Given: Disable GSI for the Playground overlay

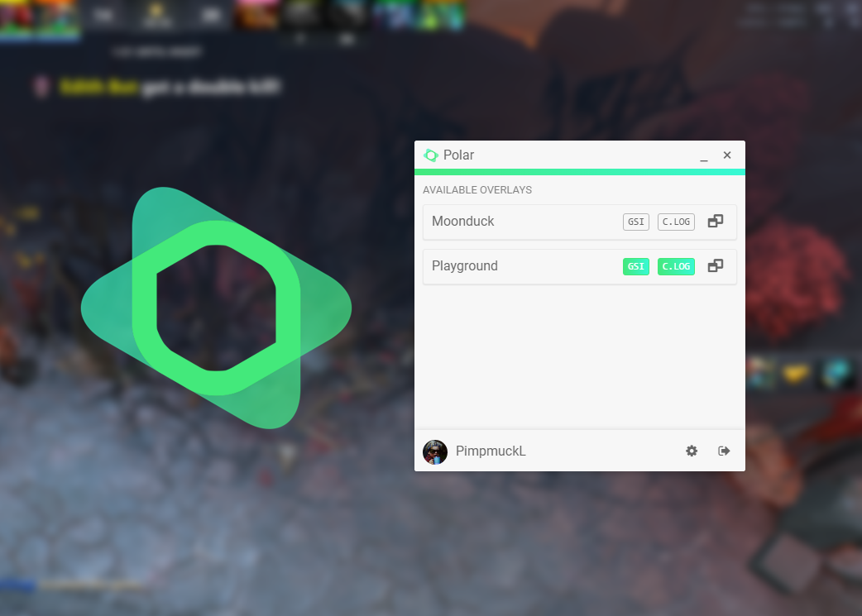Looking at the screenshot, I should (x=636, y=266).
